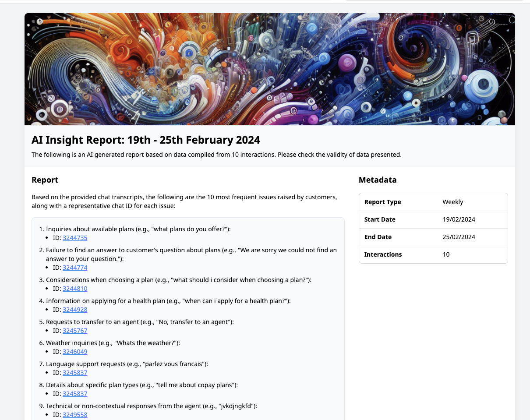Screen dimensions: 530x420
Task: Open transfer to agent chat 3245767
Action: [75, 331]
